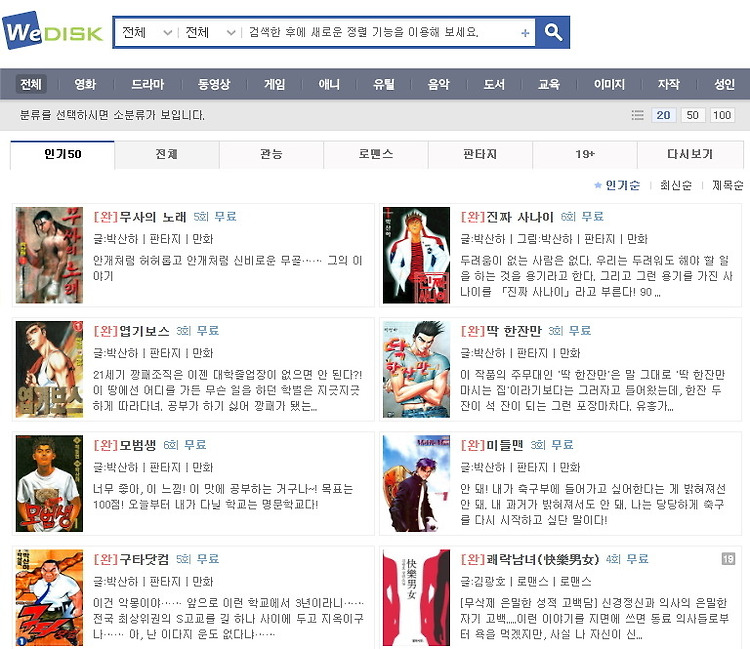750x649 pixels.
Task: Show 100 items per page
Action: click(x=722, y=115)
